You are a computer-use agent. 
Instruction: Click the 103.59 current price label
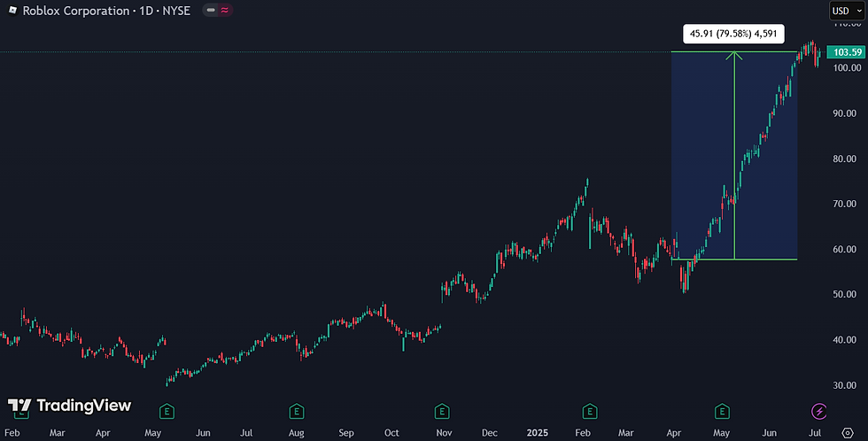coord(846,52)
